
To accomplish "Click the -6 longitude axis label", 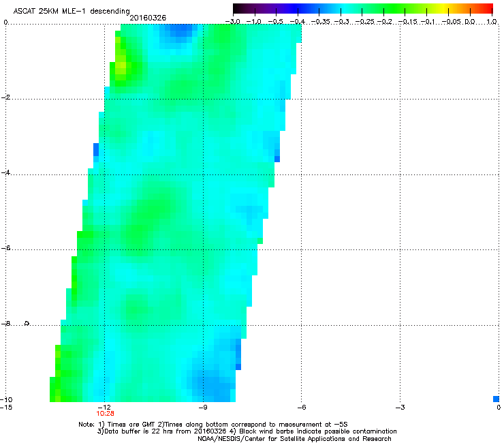I will coord(301,408).
